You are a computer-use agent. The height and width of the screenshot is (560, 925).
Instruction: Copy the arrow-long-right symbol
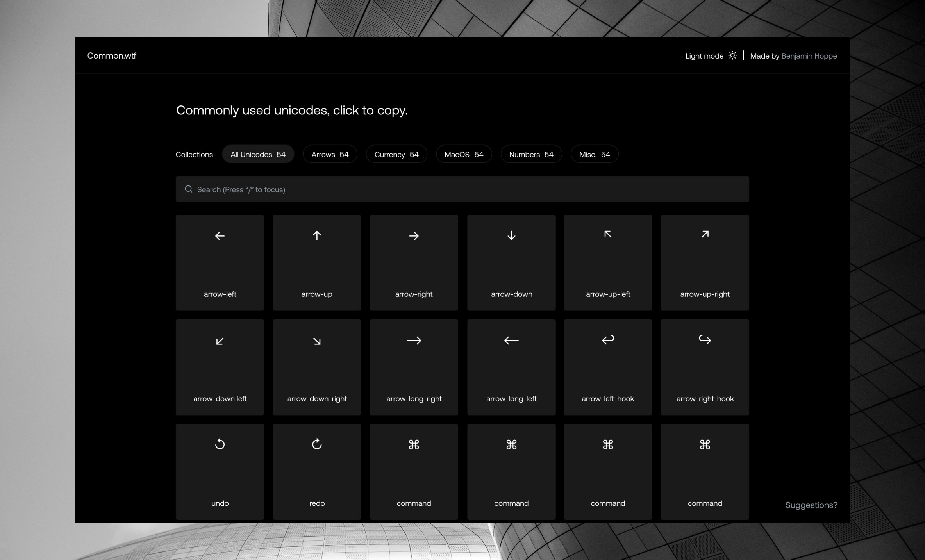coord(414,367)
